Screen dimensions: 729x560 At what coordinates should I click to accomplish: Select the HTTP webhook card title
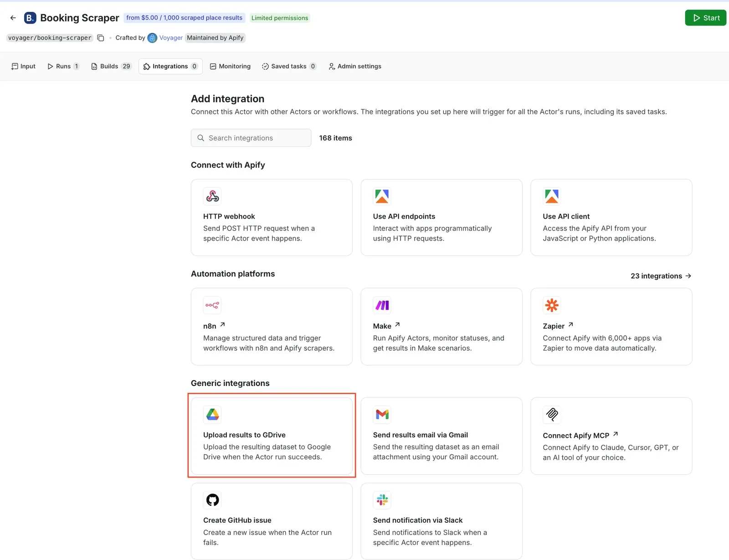tap(229, 216)
